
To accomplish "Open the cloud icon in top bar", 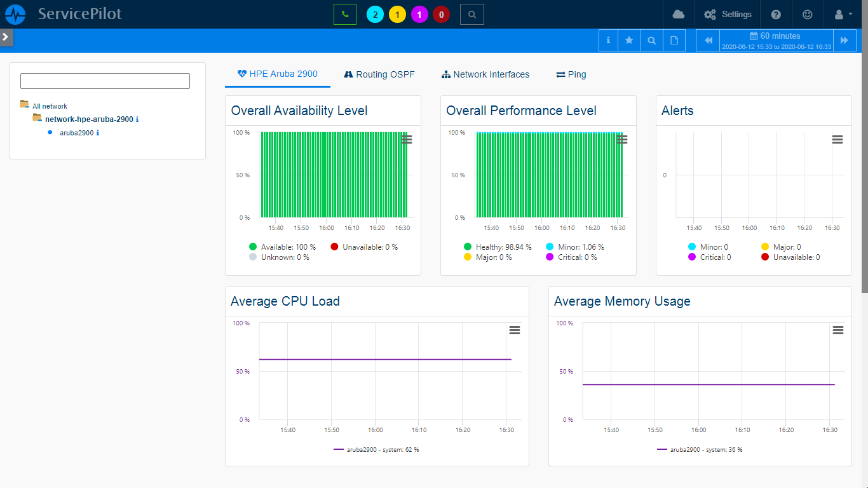I will pyautogui.click(x=678, y=14).
